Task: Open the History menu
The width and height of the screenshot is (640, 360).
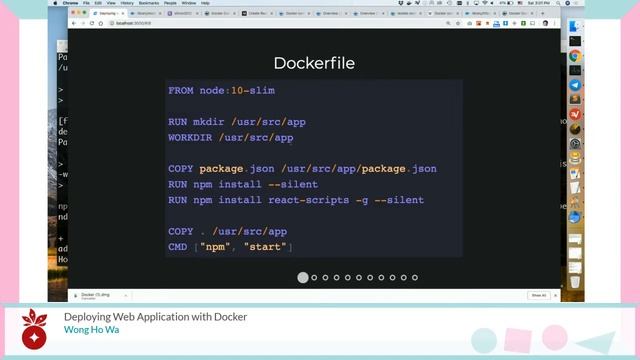Action: pos(127,3)
